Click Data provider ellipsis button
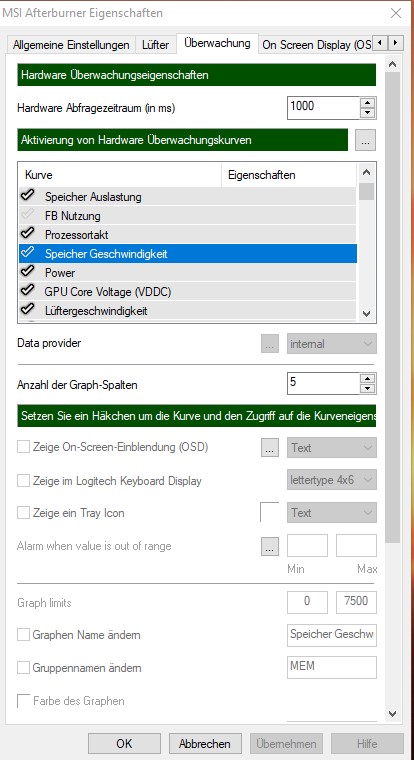Viewport: 414px width, 760px height. click(270, 344)
